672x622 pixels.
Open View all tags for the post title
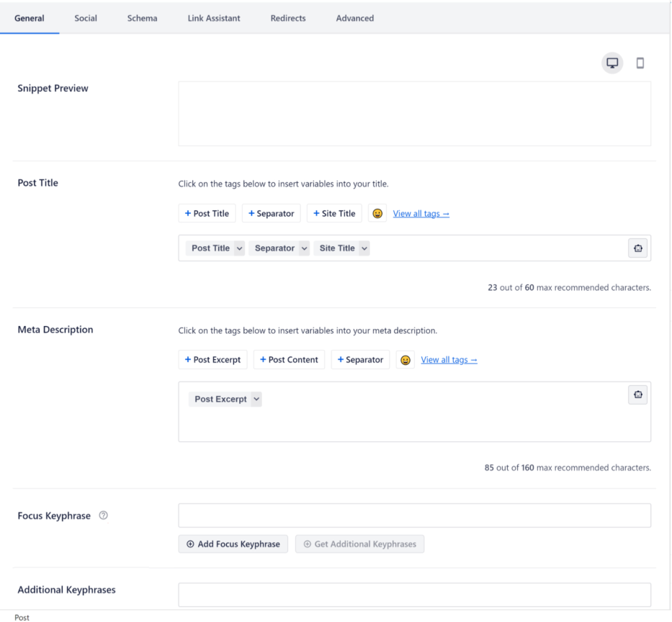point(421,213)
